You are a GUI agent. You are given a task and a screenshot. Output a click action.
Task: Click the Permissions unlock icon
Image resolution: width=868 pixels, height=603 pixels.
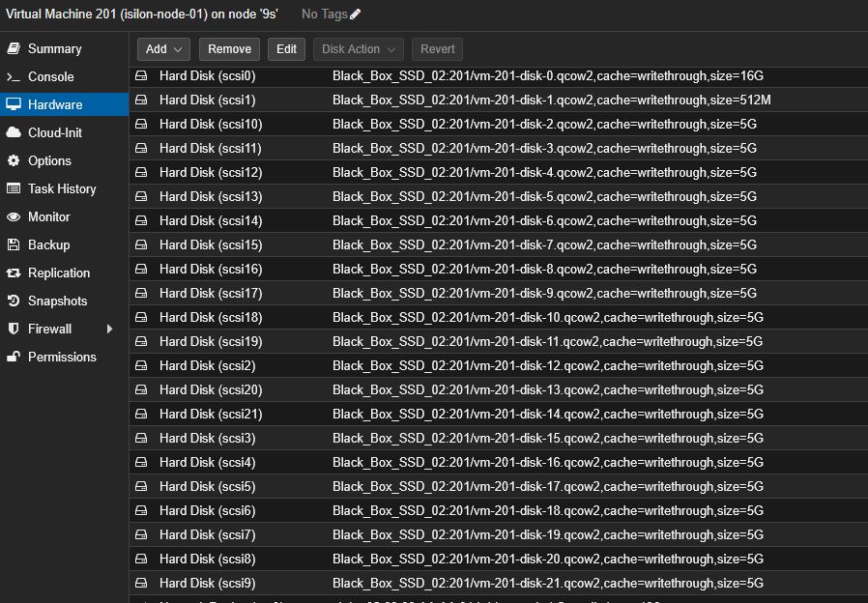[14, 357]
